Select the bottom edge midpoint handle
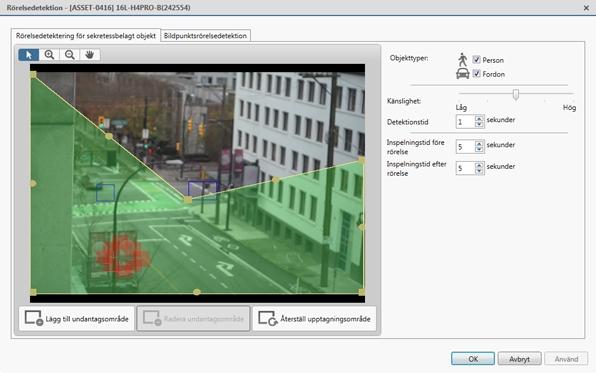The height and width of the screenshot is (373, 596). point(197,292)
